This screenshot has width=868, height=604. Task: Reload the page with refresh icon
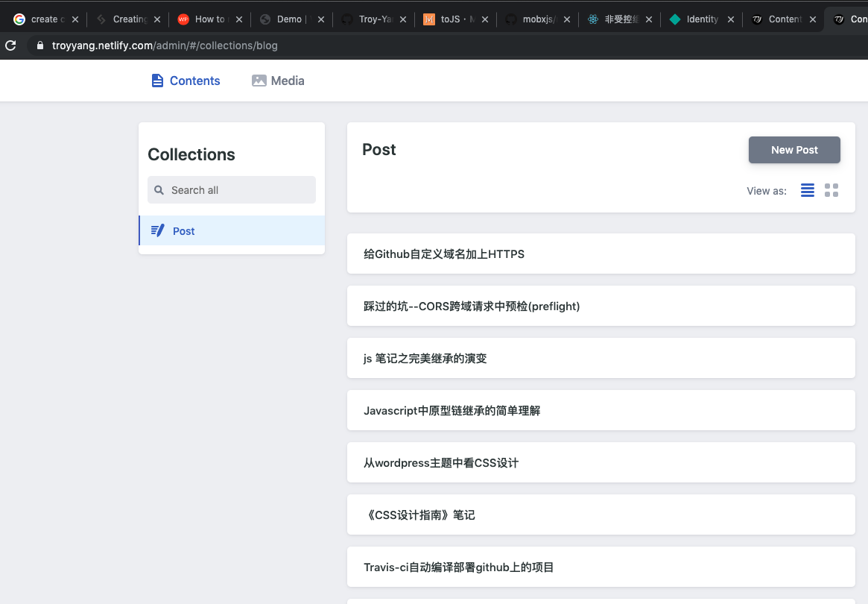coord(10,45)
